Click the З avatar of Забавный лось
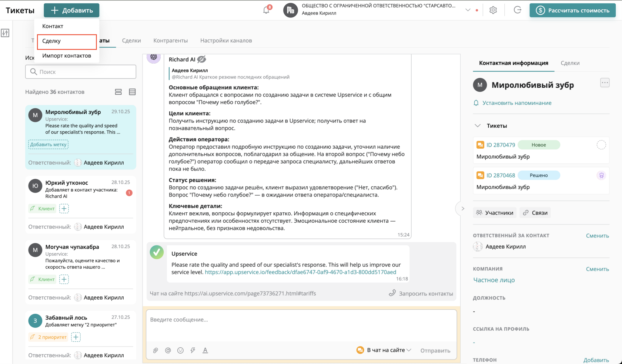This screenshot has width=622, height=364. 35,321
